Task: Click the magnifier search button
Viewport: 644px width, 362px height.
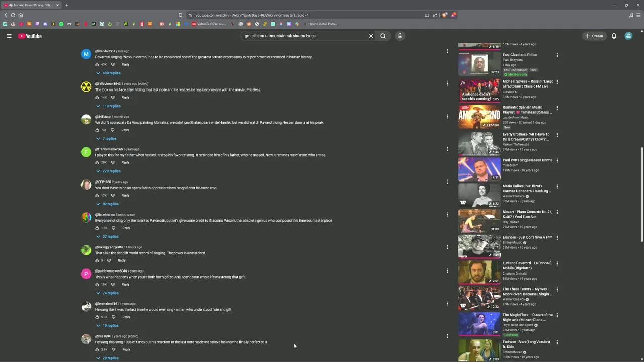Action: tap(383, 36)
